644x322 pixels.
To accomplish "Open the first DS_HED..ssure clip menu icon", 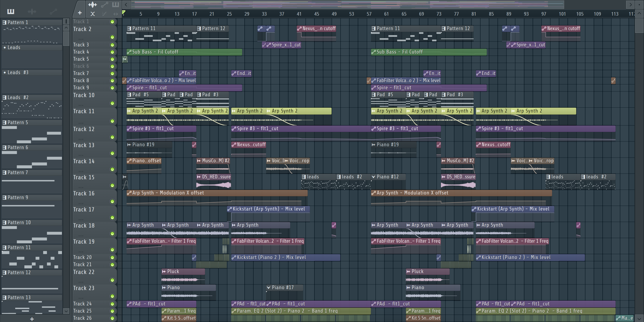I will [x=199, y=177].
